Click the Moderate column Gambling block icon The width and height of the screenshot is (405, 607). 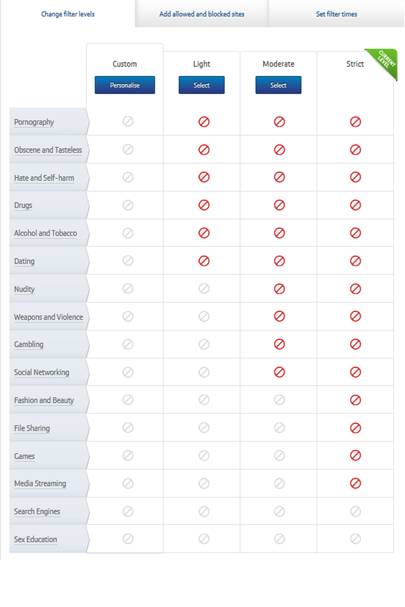tap(279, 344)
